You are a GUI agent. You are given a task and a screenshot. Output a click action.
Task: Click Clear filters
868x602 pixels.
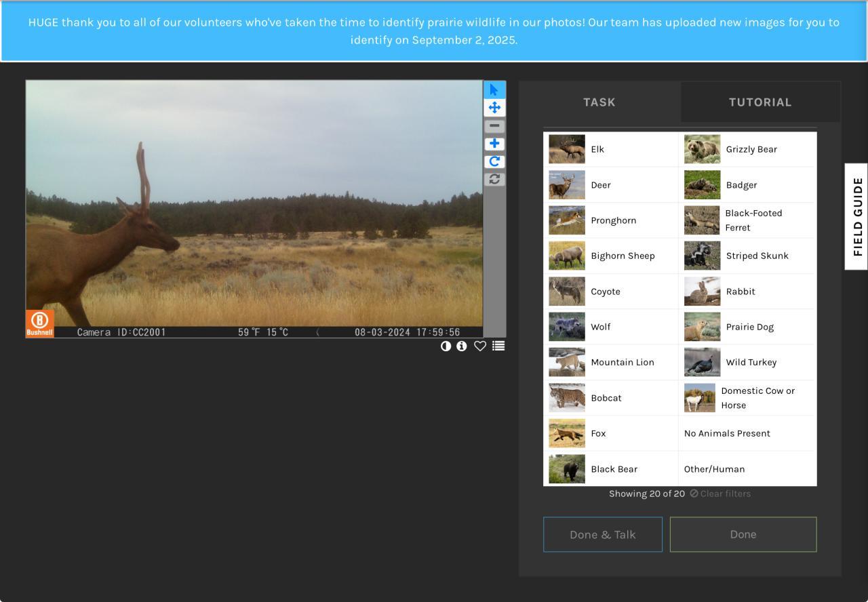[720, 494]
